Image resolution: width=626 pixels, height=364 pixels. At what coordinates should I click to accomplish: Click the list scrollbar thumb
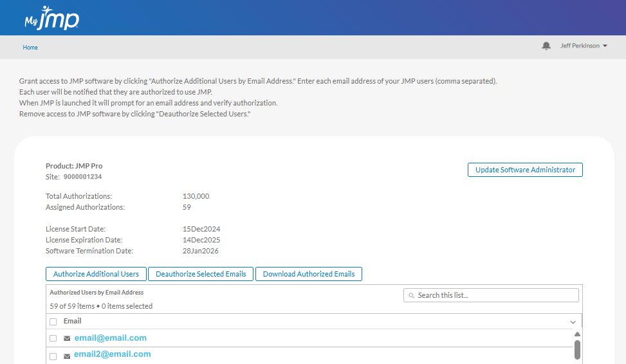(x=577, y=350)
